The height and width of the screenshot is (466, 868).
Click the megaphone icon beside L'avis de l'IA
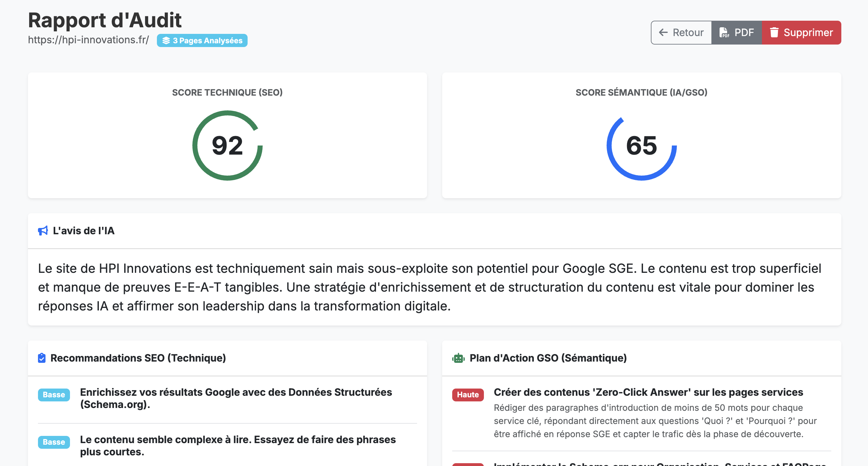pyautogui.click(x=43, y=230)
